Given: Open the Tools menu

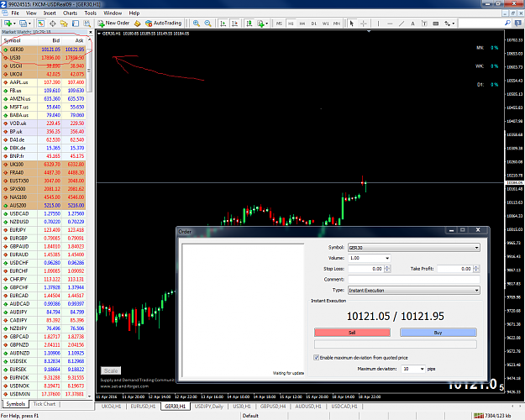Looking at the screenshot, I should coord(91,13).
